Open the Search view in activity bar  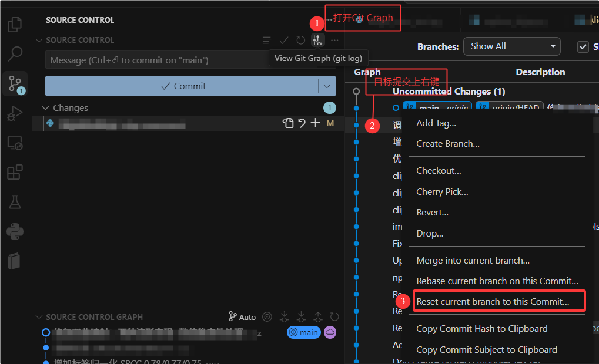coord(15,54)
